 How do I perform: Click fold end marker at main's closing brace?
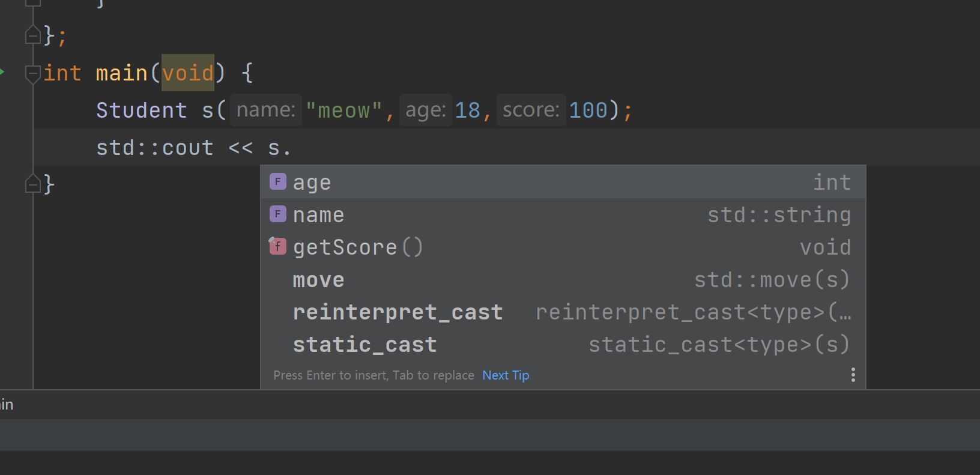click(x=32, y=184)
